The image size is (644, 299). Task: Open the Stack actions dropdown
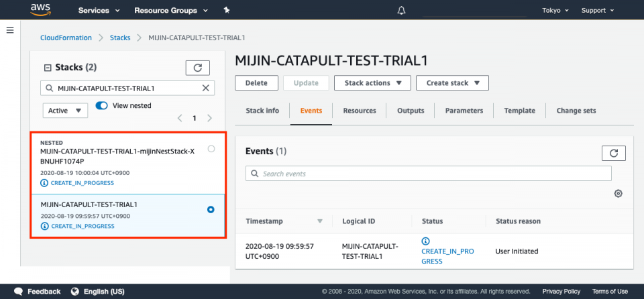tap(372, 82)
